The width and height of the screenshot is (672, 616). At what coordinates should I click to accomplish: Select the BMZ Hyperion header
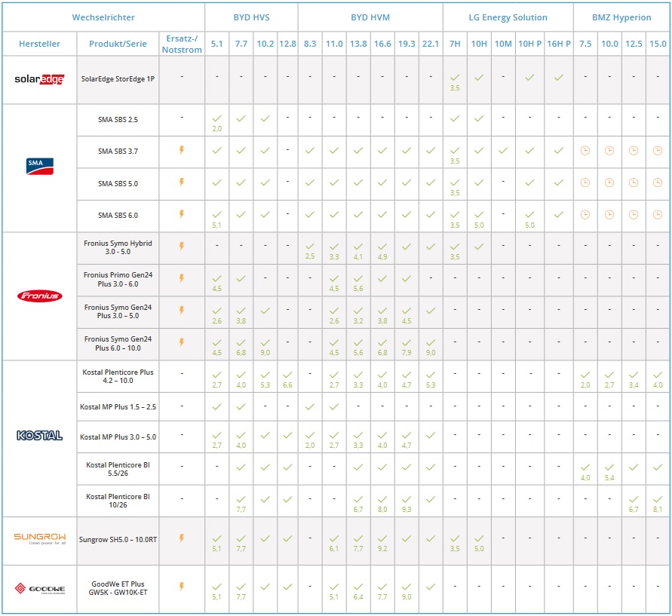[x=621, y=17]
